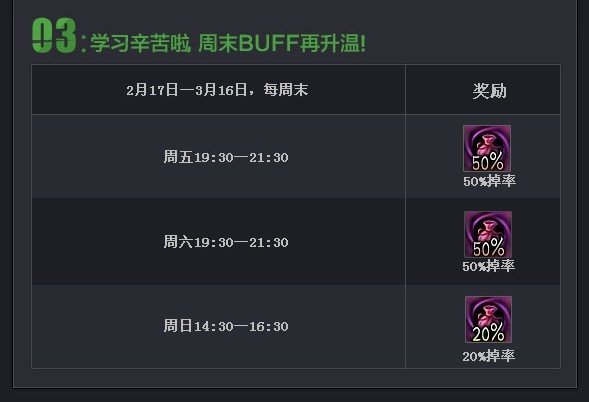Click the '奖励' column header
The image size is (589, 402).
[489, 91]
